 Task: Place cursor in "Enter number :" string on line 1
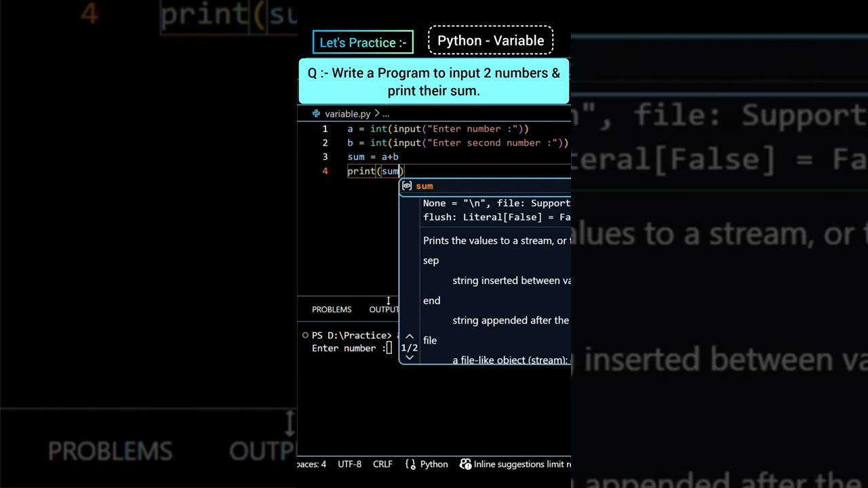pyautogui.click(x=472, y=129)
